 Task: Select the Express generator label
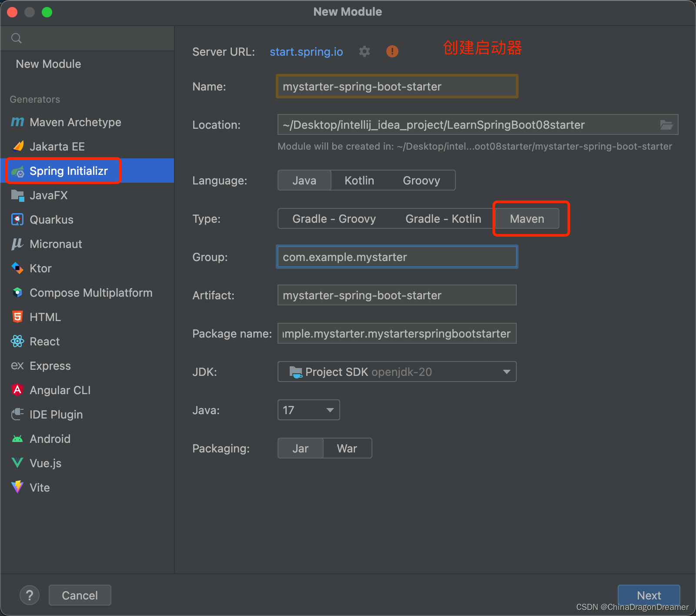(x=50, y=366)
